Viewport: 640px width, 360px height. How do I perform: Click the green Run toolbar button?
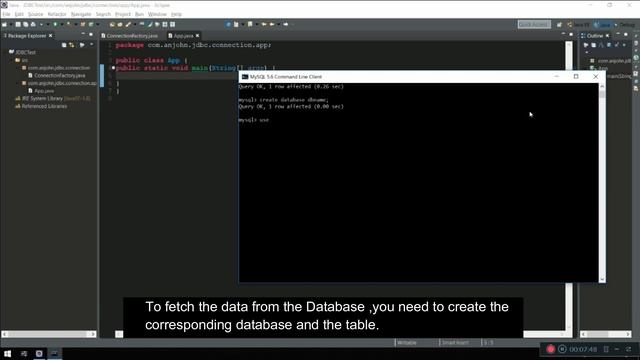55,24
